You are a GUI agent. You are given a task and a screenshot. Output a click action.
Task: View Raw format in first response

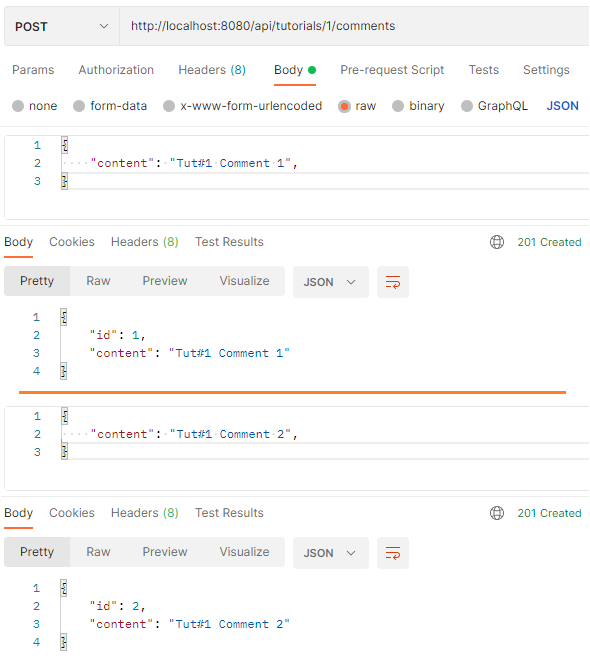98,281
